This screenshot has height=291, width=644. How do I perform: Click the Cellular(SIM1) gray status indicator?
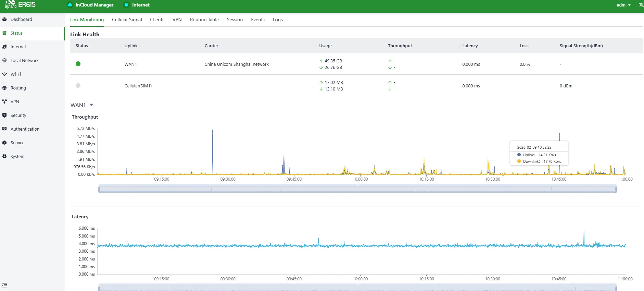(x=78, y=85)
